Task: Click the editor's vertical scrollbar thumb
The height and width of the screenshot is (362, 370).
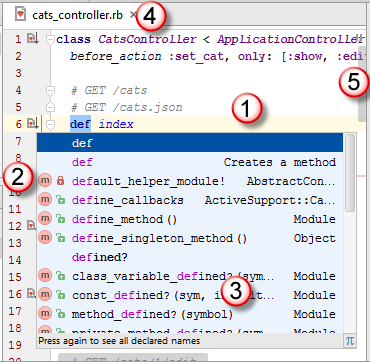Action: 362,83
